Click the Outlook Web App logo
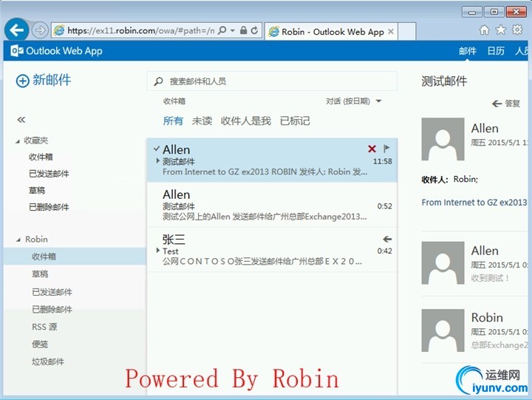532x400 pixels. coord(56,51)
